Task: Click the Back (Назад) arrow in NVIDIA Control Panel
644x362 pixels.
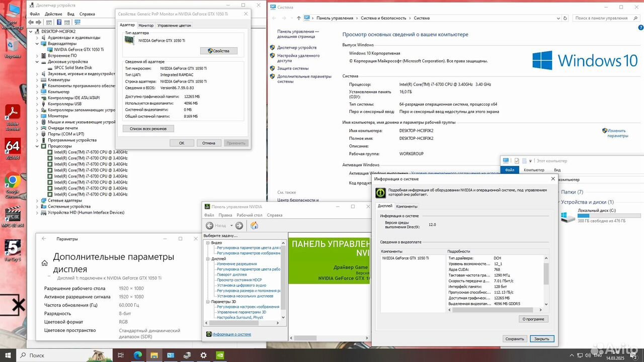Action: click(210, 226)
